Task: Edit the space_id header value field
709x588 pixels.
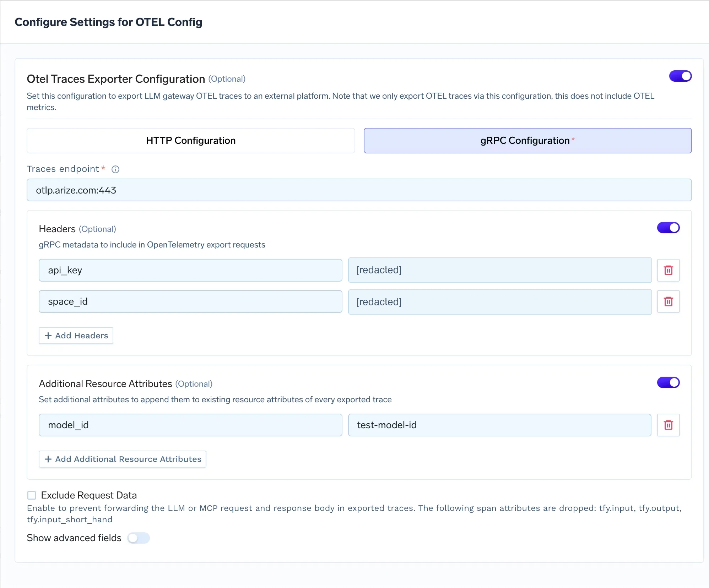Action: [500, 302]
